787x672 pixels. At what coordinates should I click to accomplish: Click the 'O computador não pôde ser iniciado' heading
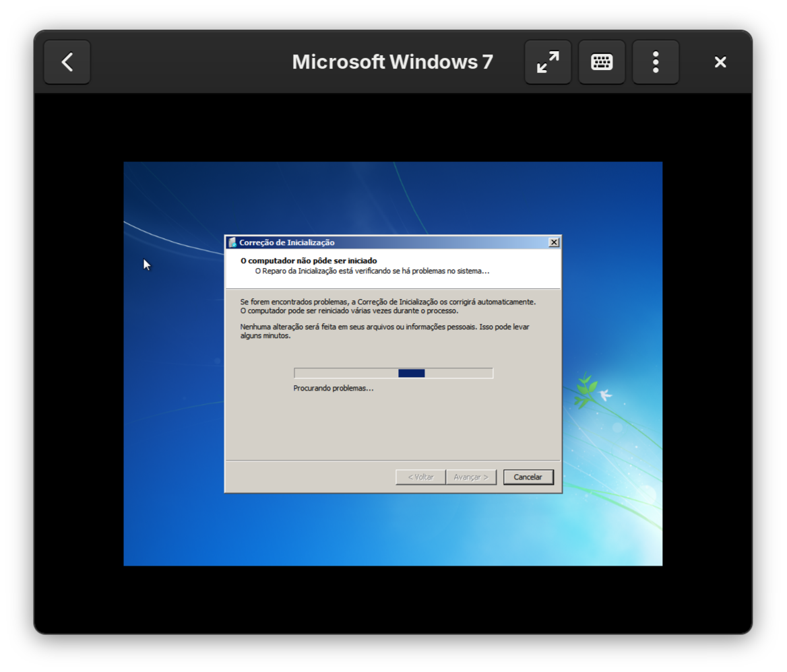coord(309,261)
